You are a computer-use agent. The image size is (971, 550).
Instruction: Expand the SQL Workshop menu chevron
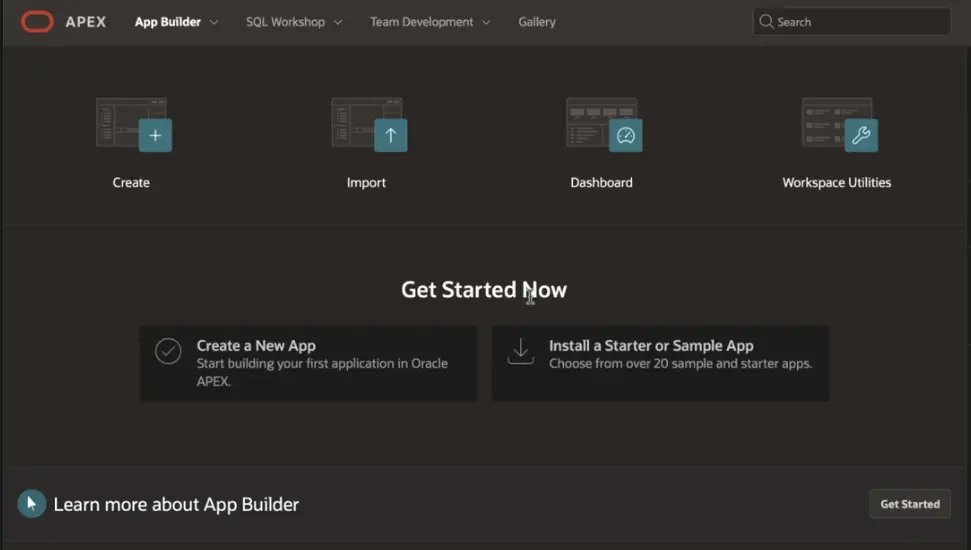[337, 22]
